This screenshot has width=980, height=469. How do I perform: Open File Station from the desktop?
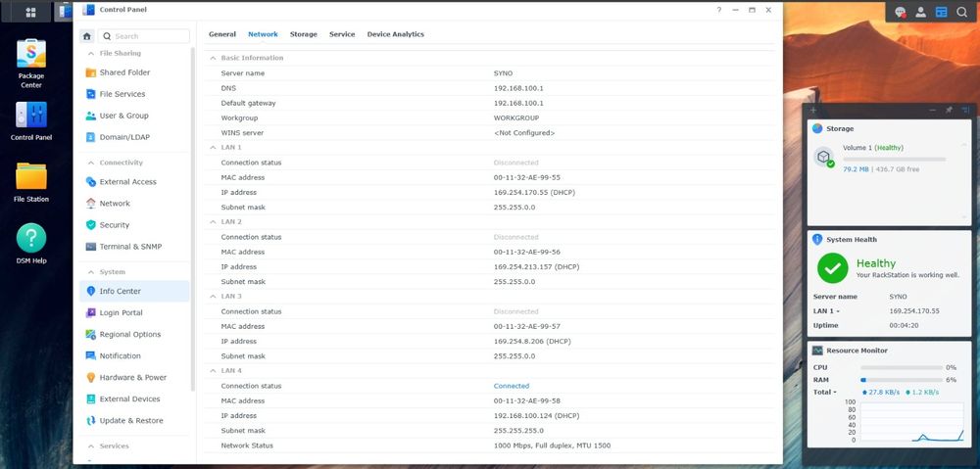tap(31, 182)
